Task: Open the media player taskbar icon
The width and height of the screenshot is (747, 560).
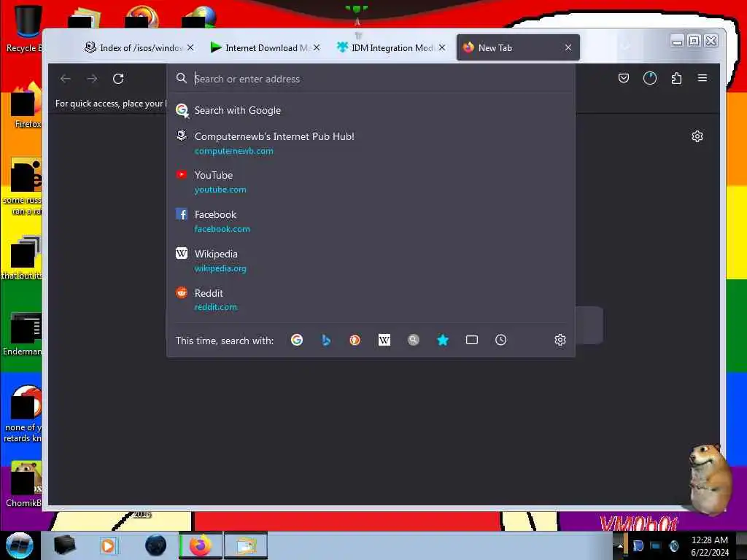Action: (x=108, y=545)
